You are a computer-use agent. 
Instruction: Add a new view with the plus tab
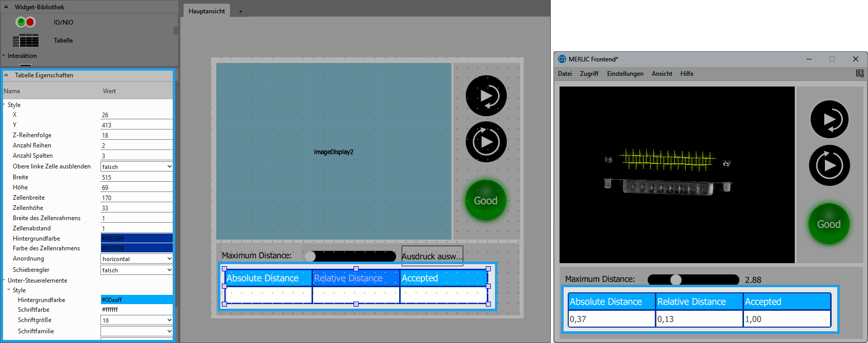240,11
